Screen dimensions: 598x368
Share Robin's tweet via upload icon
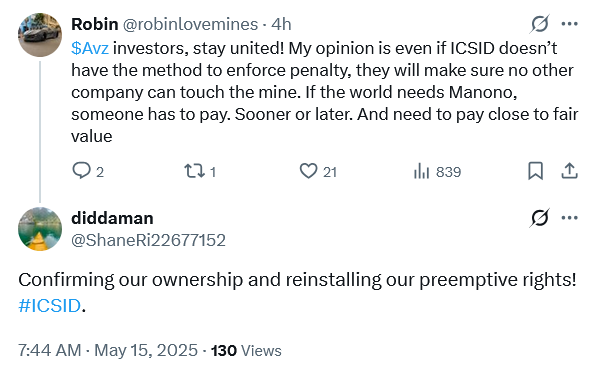click(x=569, y=171)
